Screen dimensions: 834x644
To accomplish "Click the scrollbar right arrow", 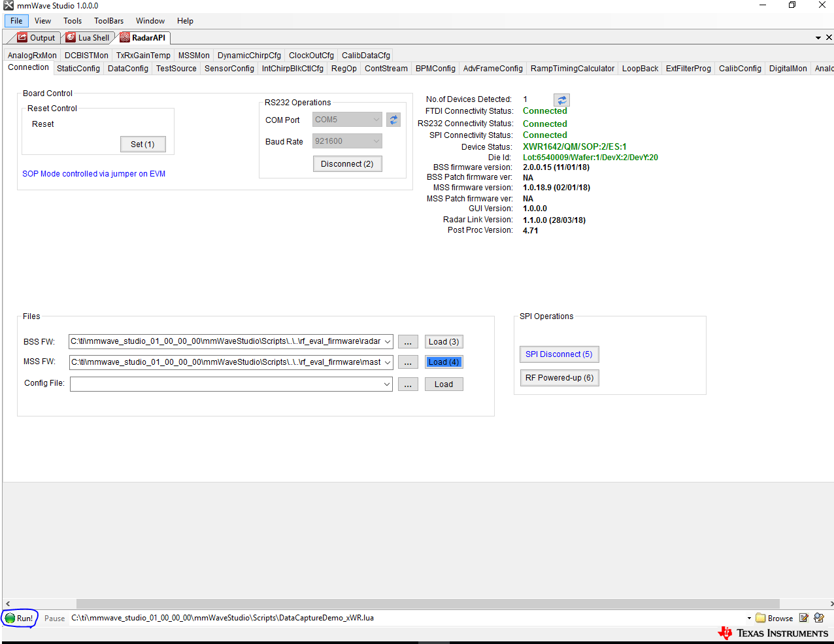I will click(x=831, y=603).
